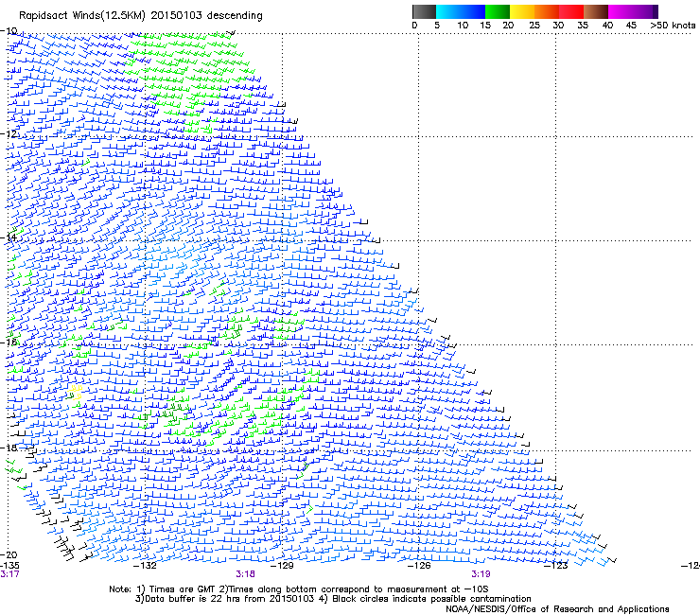700x615 pixels.
Task: Click the green 15-20 knots color segment
Action: (x=498, y=11)
